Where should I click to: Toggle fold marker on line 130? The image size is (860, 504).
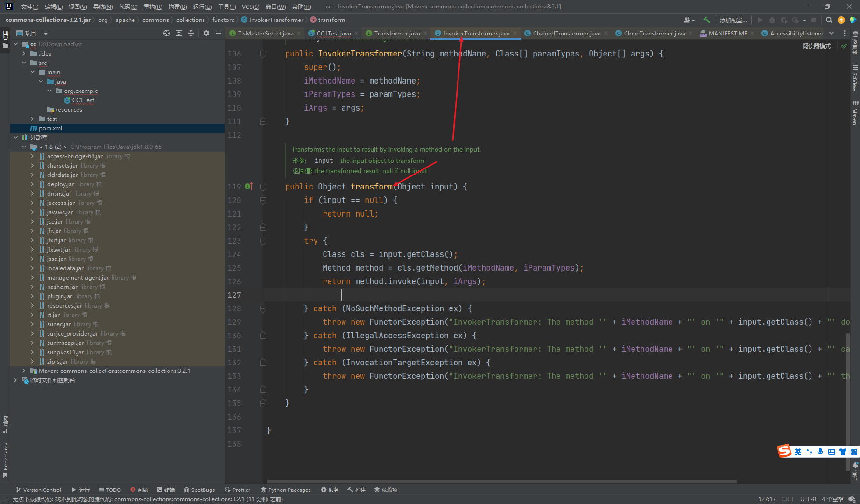pos(263,336)
